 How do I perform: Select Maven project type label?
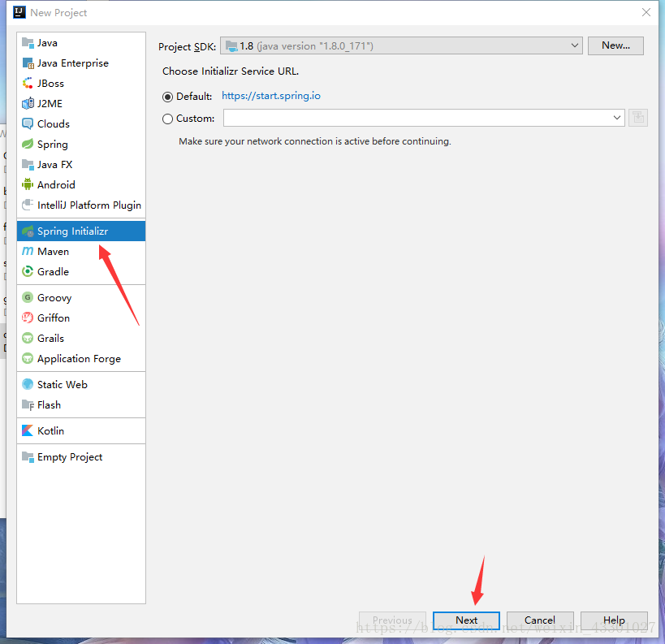[x=53, y=252]
